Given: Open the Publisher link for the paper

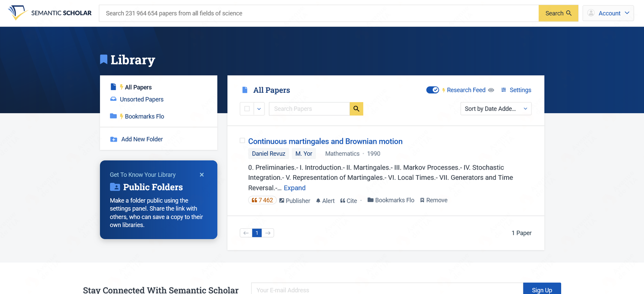Looking at the screenshot, I should point(295,201).
